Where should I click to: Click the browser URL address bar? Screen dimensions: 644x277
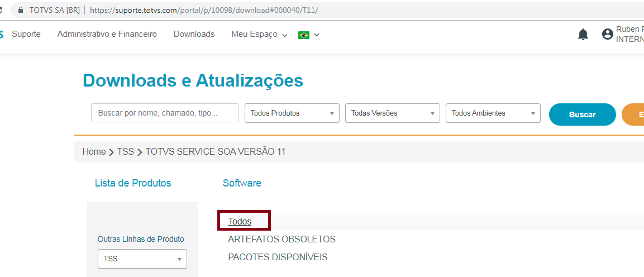pyautogui.click(x=328, y=10)
